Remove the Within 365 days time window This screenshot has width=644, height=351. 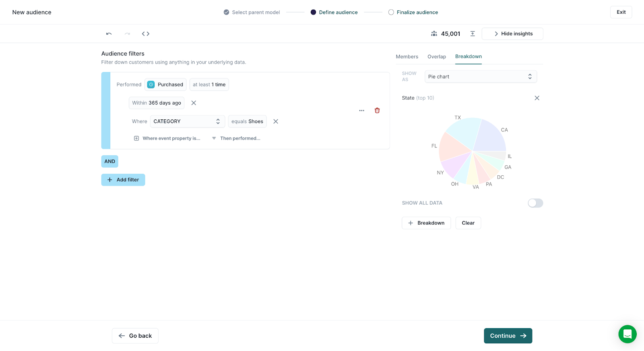point(194,103)
